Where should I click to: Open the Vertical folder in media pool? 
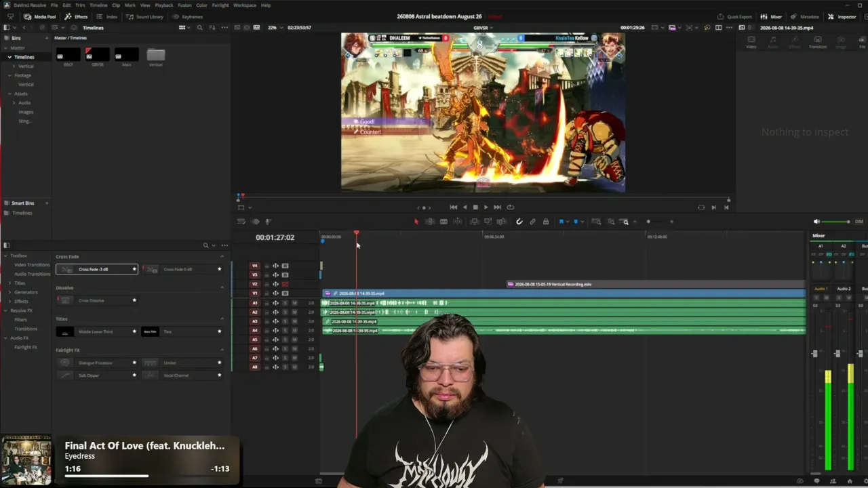coord(156,55)
